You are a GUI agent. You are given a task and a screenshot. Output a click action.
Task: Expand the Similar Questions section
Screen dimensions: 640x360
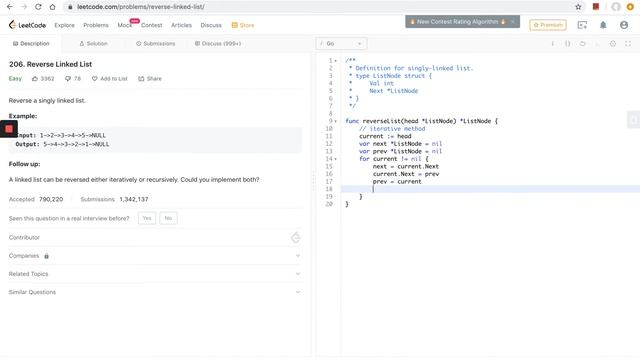(x=298, y=292)
